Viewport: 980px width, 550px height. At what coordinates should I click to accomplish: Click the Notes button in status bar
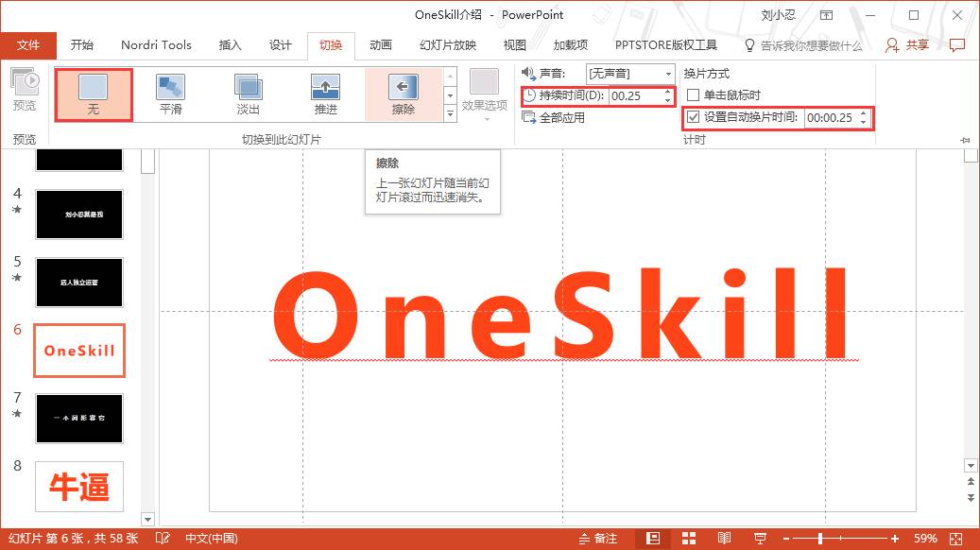tap(598, 538)
